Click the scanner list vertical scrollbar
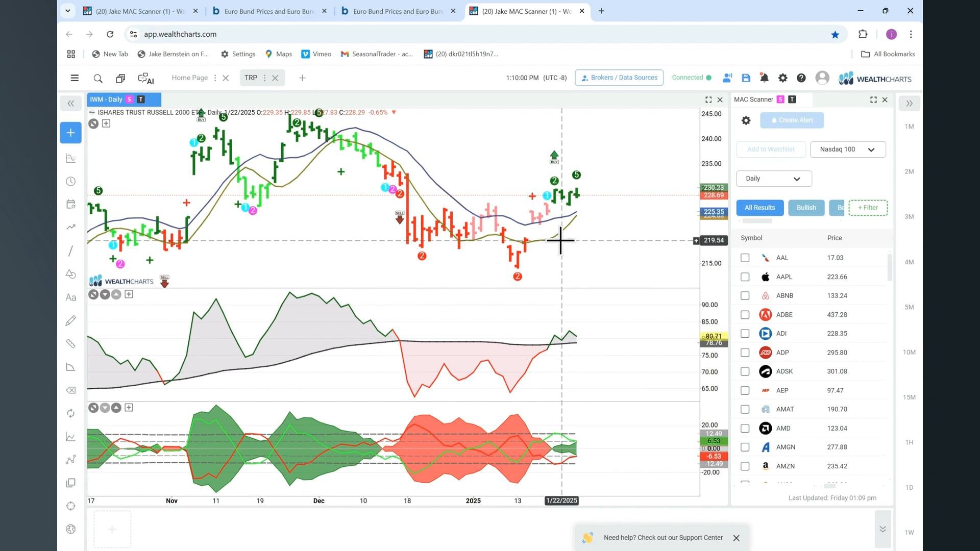The image size is (980, 551). coord(890,268)
